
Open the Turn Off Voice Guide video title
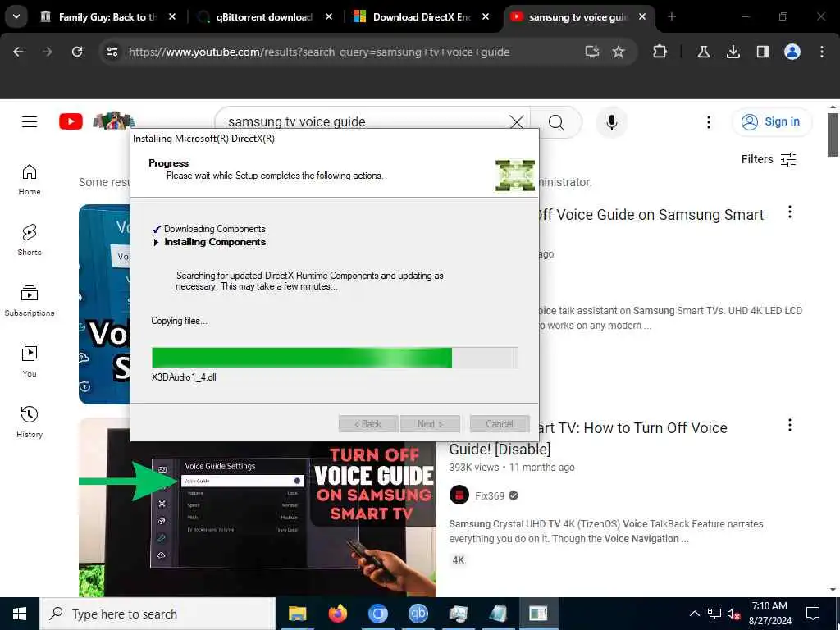point(588,438)
